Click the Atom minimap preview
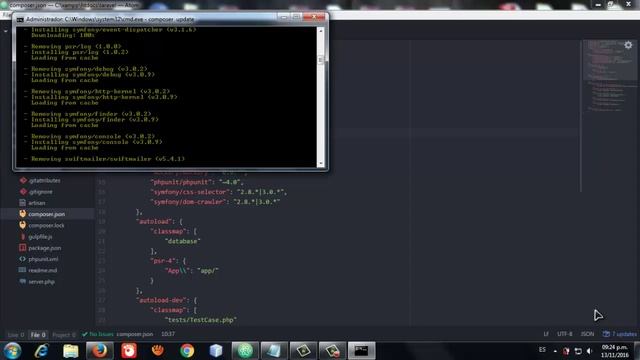The image size is (640, 360). 610,76
